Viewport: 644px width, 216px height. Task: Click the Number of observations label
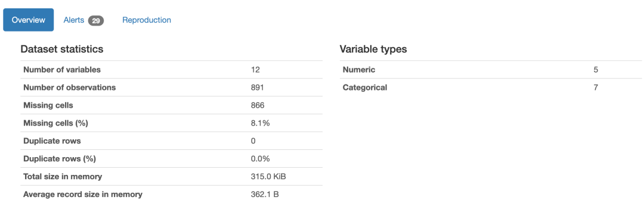coord(69,87)
